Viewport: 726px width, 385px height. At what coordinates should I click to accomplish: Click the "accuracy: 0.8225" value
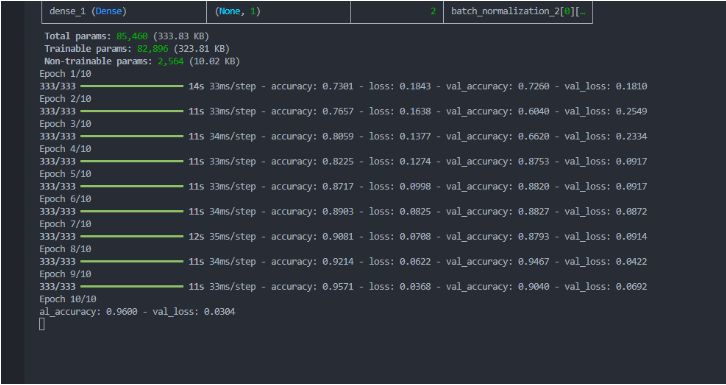313,161
